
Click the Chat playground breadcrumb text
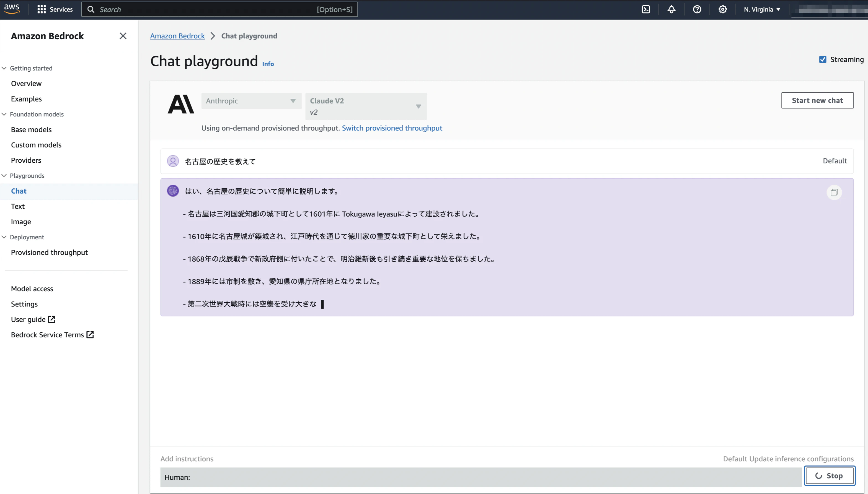[249, 36]
